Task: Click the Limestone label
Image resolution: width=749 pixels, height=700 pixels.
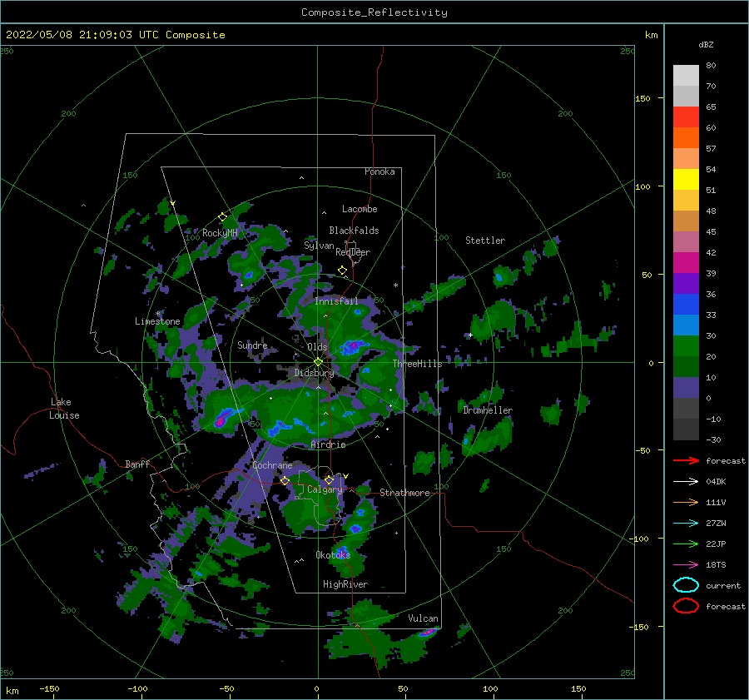Action: [157, 321]
